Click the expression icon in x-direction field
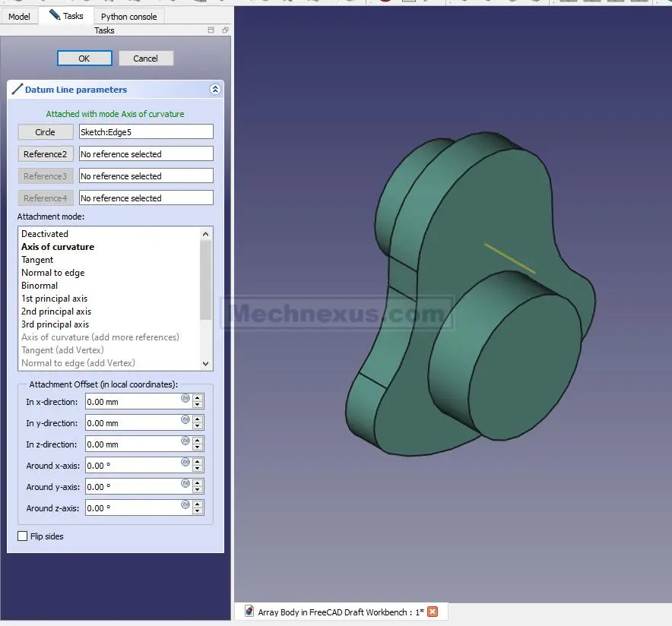 coord(185,398)
